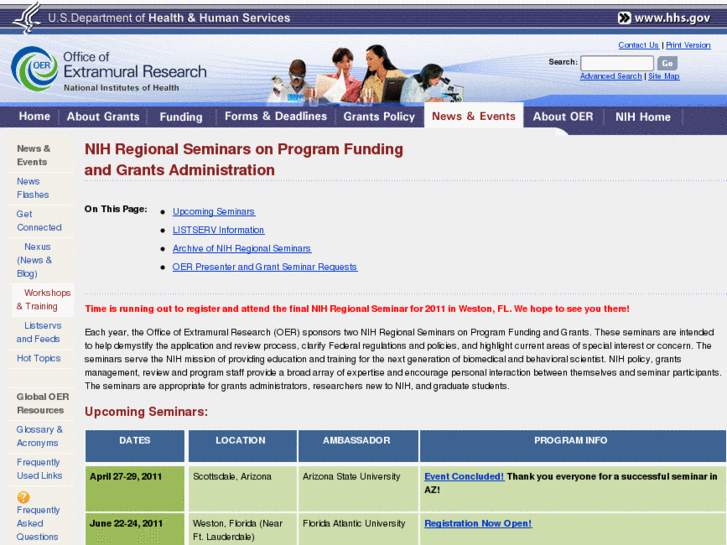Go to the Home nav tab
This screenshot has height=545, width=727.
coord(34,116)
